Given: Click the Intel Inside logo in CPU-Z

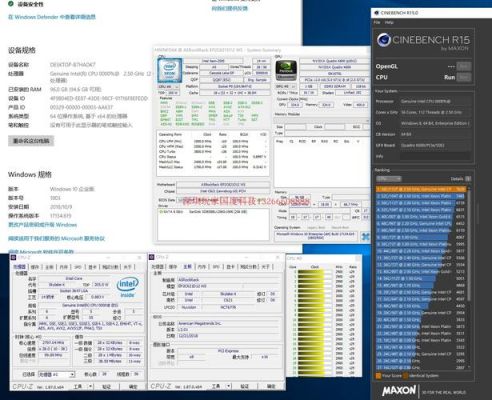Looking at the screenshot, I should (127, 287).
